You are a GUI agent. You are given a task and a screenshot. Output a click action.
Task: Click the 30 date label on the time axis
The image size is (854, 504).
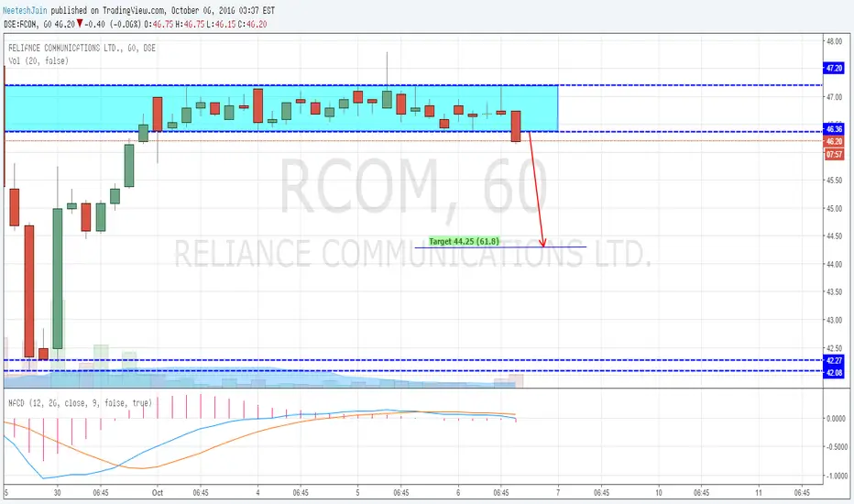(x=57, y=493)
